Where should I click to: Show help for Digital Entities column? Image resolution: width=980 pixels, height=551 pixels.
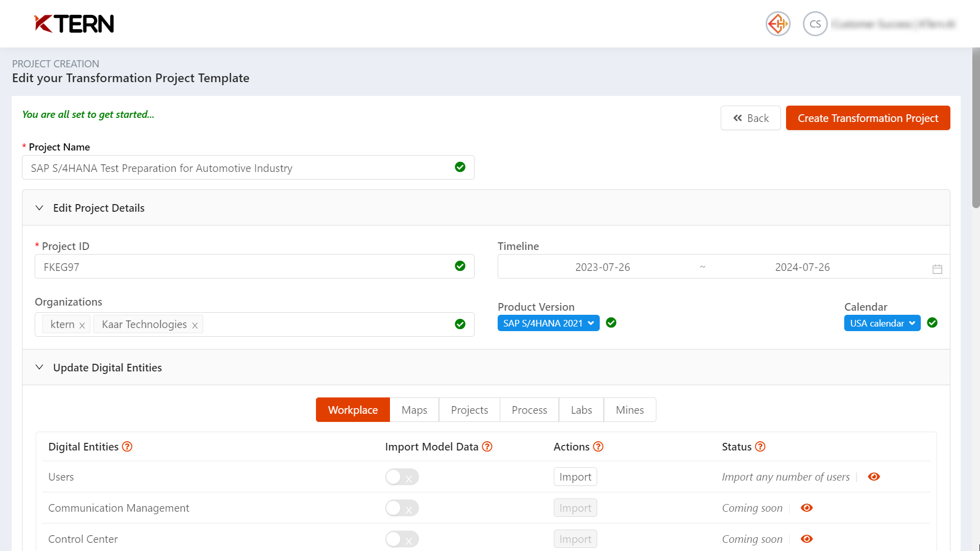pyautogui.click(x=127, y=446)
